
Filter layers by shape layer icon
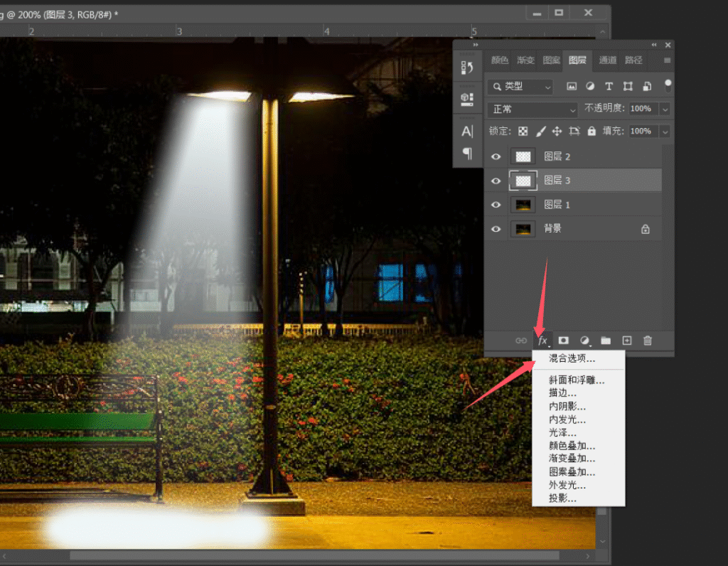click(628, 86)
